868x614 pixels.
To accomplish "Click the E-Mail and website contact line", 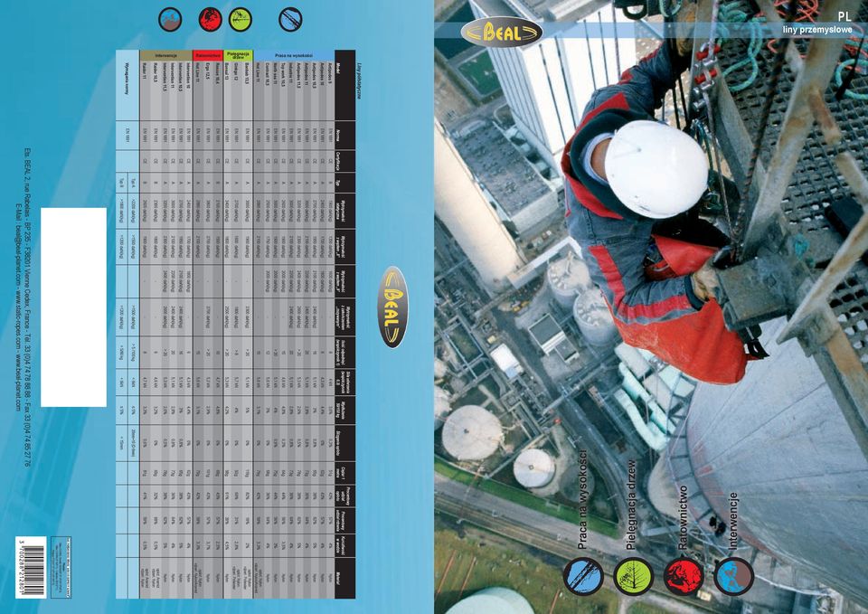I will click(18, 307).
